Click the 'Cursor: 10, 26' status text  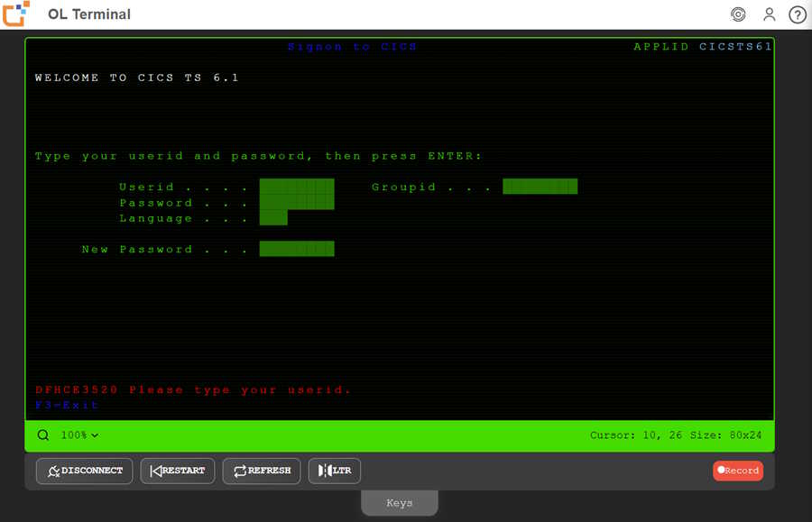[x=636, y=435]
